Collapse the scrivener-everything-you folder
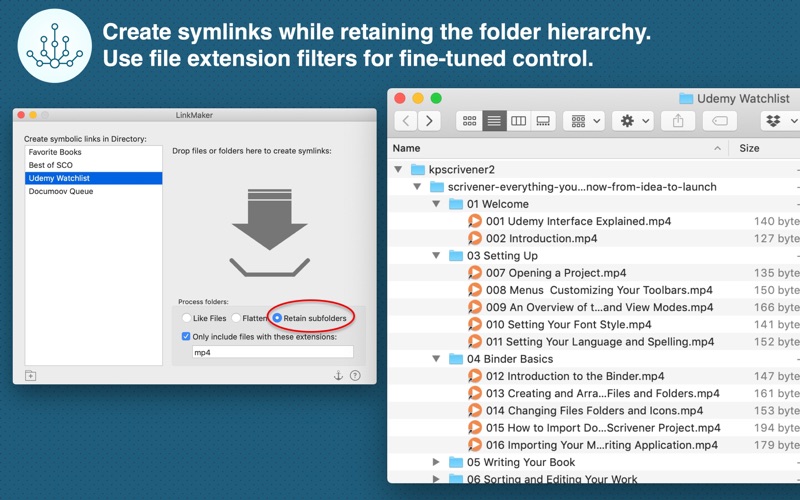 [x=417, y=187]
